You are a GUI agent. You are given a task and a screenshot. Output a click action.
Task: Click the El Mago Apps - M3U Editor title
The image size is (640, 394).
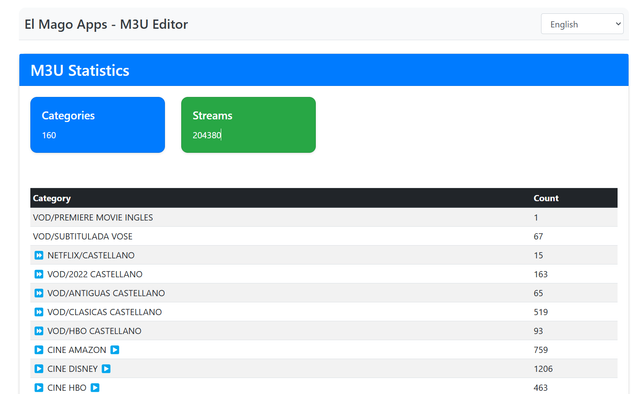pos(106,24)
